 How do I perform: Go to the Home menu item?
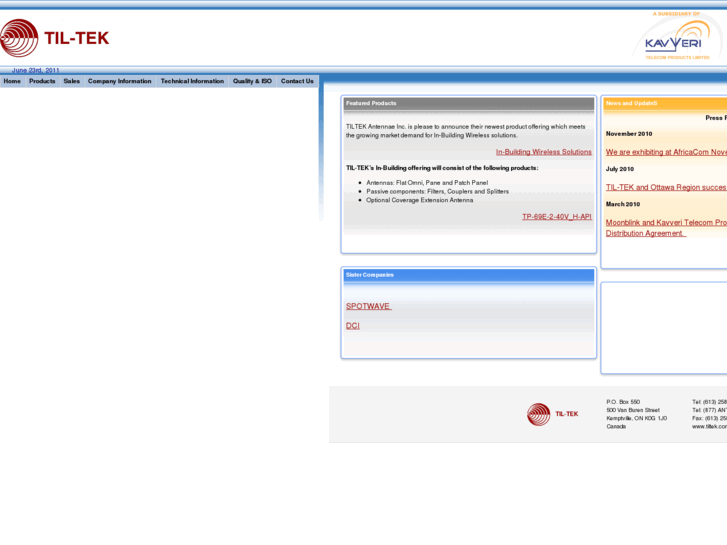pyautogui.click(x=12, y=81)
